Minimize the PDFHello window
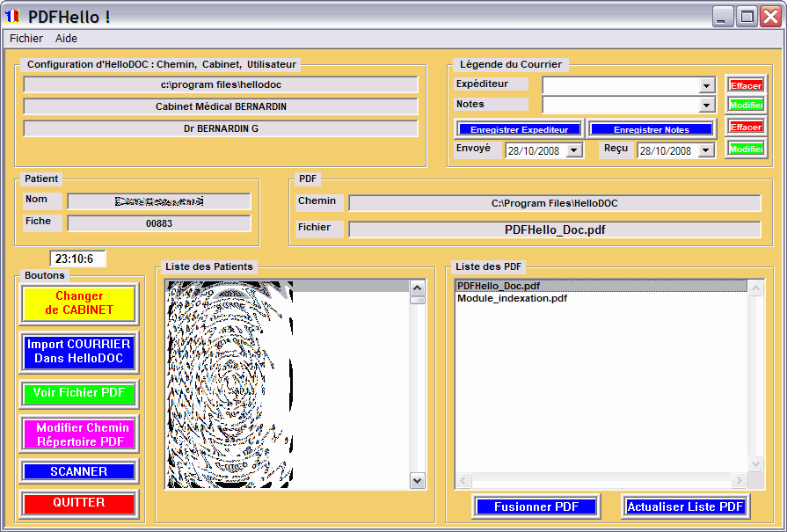Image resolution: width=787 pixels, height=532 pixels. click(723, 17)
